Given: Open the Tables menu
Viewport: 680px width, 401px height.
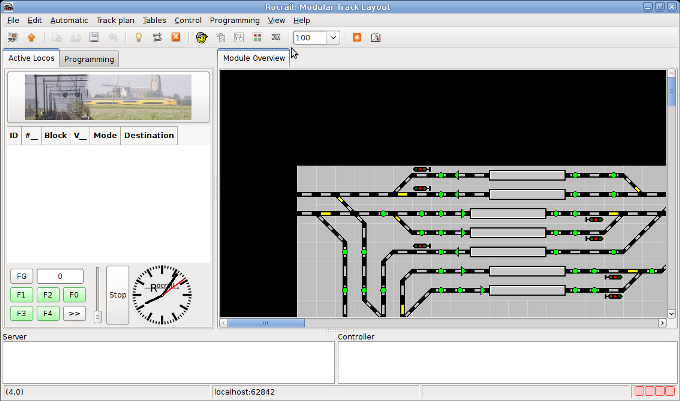Looking at the screenshot, I should pyautogui.click(x=154, y=20).
